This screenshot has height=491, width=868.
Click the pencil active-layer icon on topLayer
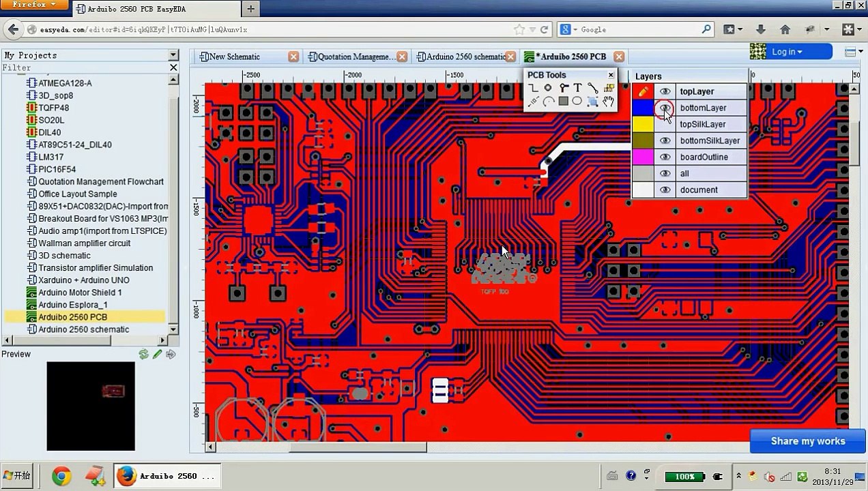tap(643, 91)
